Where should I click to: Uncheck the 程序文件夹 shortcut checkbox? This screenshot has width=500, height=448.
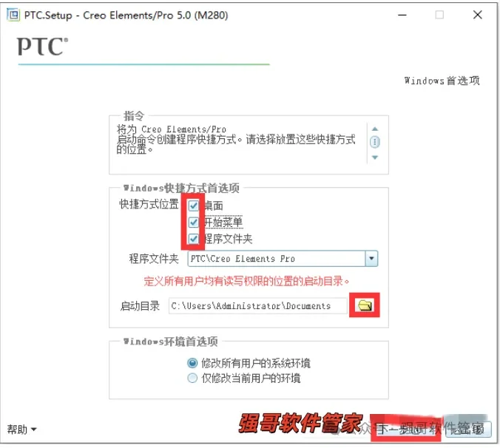click(x=194, y=238)
